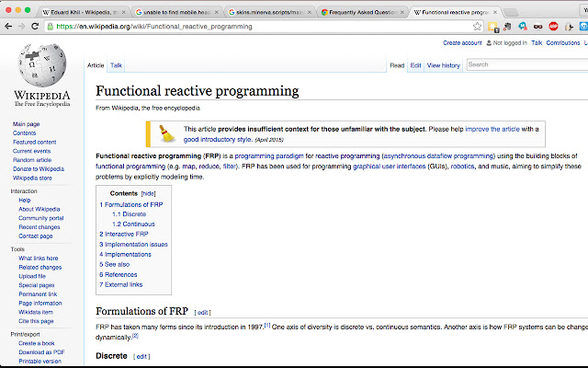Open the Edit tab of the article

click(415, 65)
